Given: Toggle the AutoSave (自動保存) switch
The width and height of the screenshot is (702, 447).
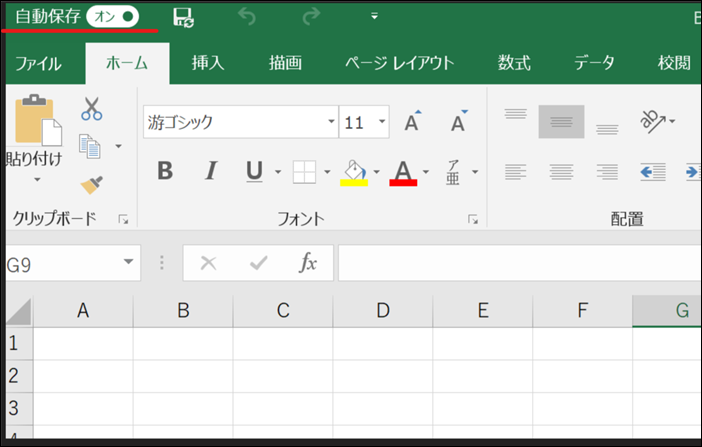Looking at the screenshot, I should pyautogui.click(x=113, y=17).
